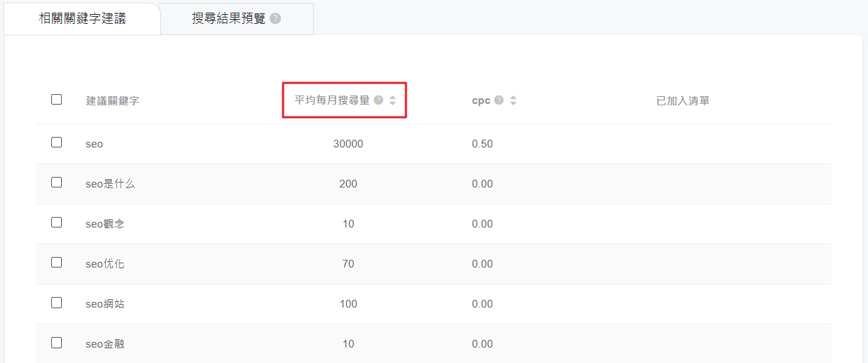The image size is (868, 363).
Task: Check the seo網站 row checkbox
Action: 57,303
